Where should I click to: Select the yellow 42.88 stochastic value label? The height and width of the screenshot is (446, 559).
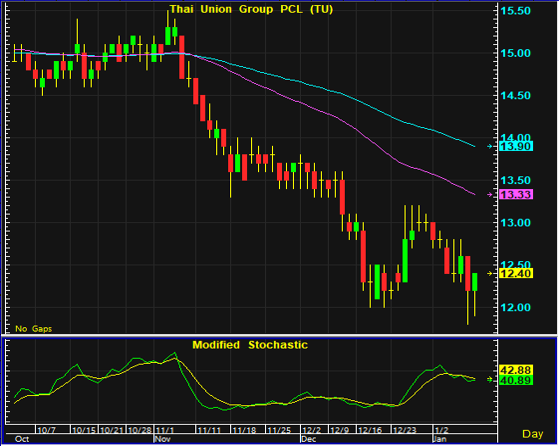[x=516, y=370]
